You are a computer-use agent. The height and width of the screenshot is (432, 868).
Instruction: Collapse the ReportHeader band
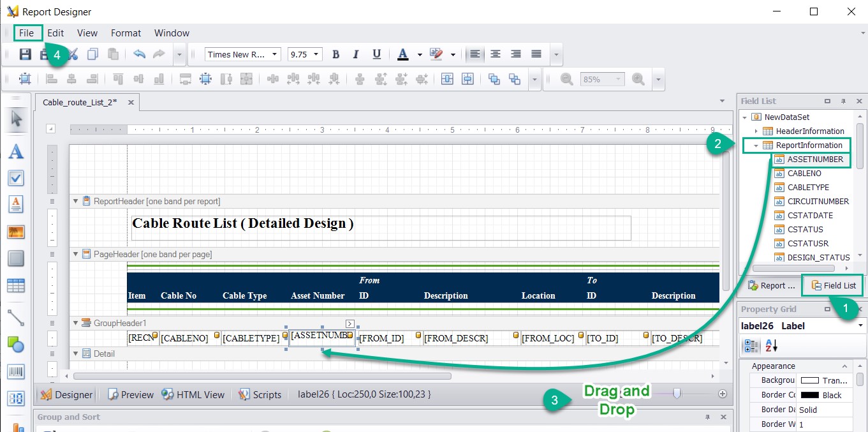tap(76, 201)
